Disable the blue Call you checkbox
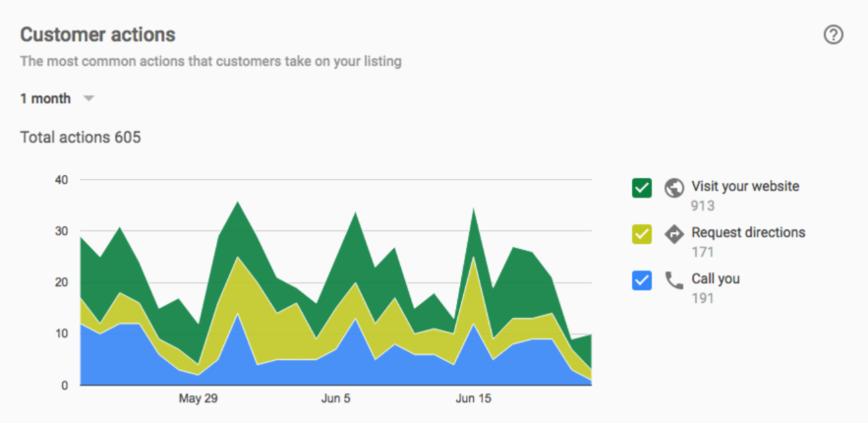Image resolution: width=868 pixels, height=423 pixels. point(642,279)
